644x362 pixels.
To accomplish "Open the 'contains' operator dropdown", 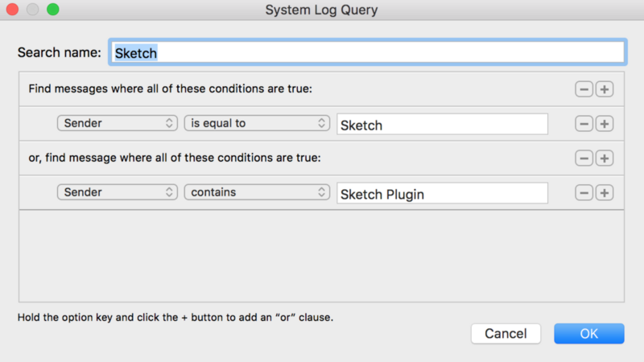I will [x=257, y=193].
